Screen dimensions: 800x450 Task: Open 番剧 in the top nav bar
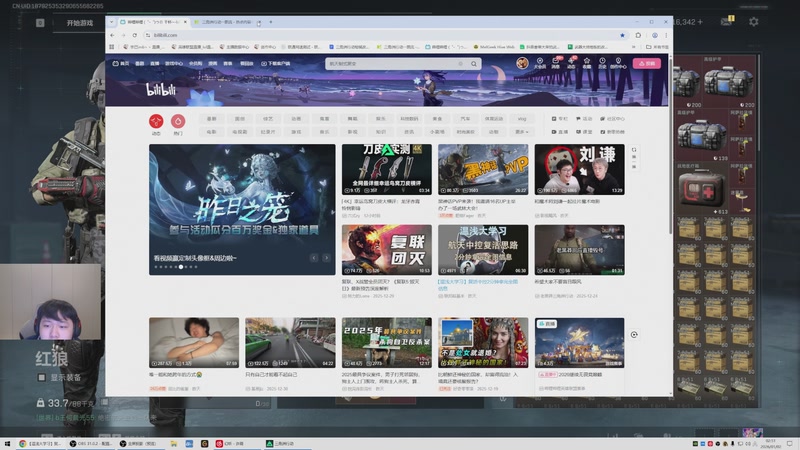(x=140, y=63)
